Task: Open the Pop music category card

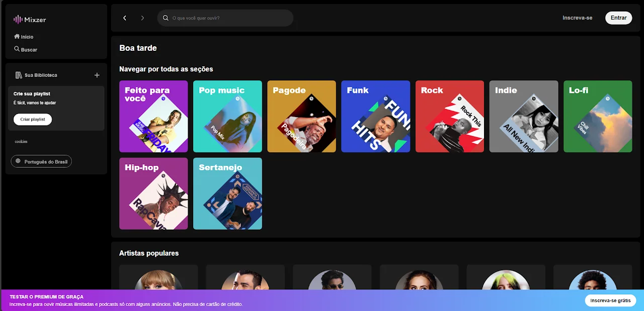Action: 227,116
